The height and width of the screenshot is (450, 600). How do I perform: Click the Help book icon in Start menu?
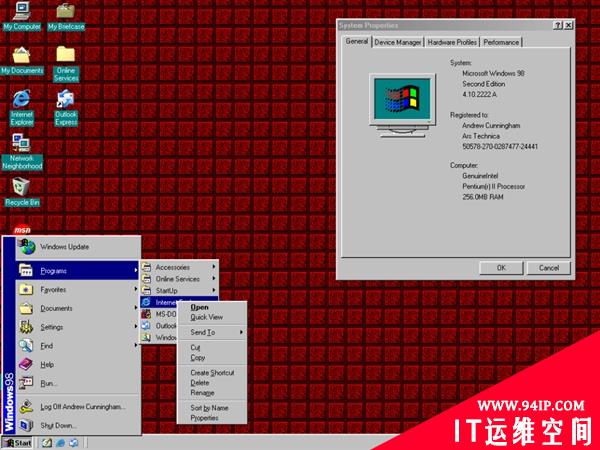(x=26, y=364)
